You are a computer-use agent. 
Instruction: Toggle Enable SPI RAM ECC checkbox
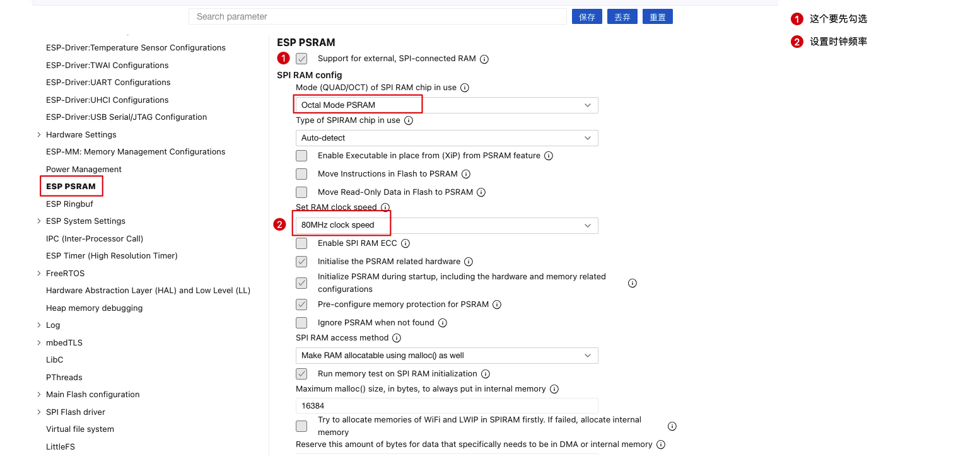click(301, 243)
